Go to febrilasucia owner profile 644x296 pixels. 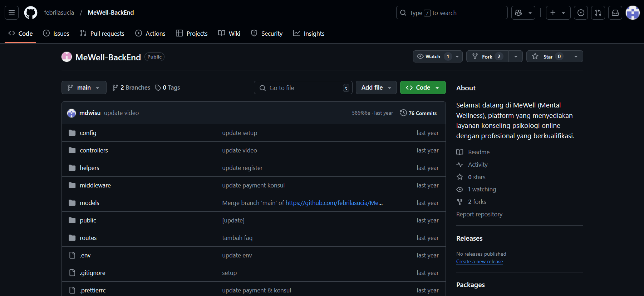(x=59, y=12)
